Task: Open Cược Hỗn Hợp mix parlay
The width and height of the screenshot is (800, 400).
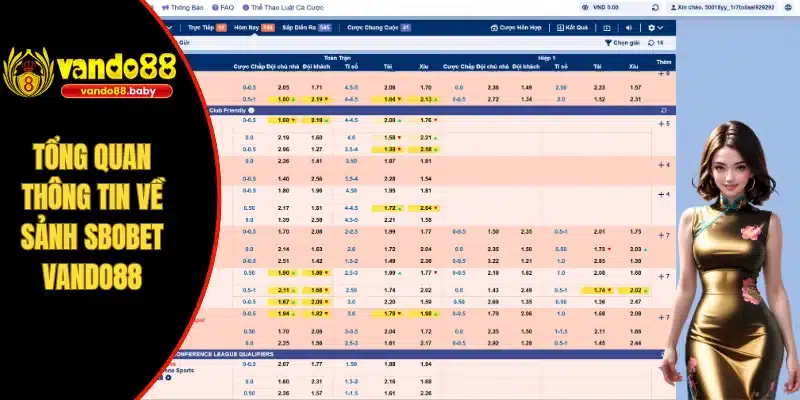Action: point(516,28)
